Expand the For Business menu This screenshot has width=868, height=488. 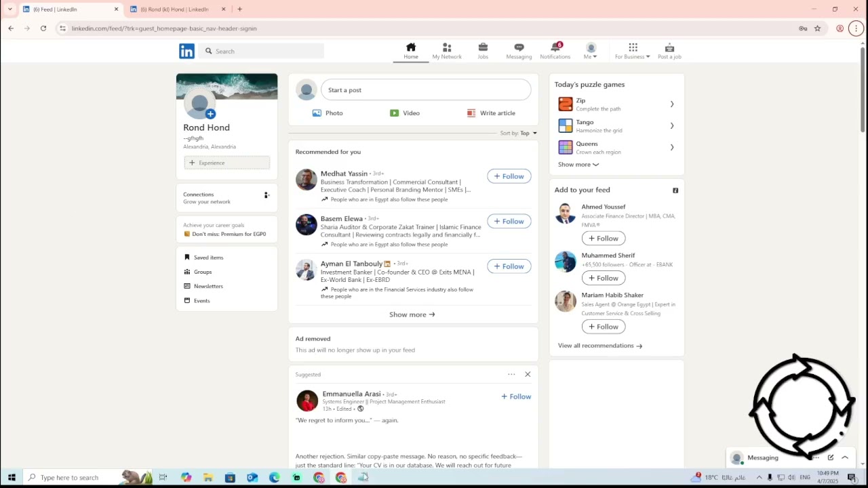click(633, 51)
